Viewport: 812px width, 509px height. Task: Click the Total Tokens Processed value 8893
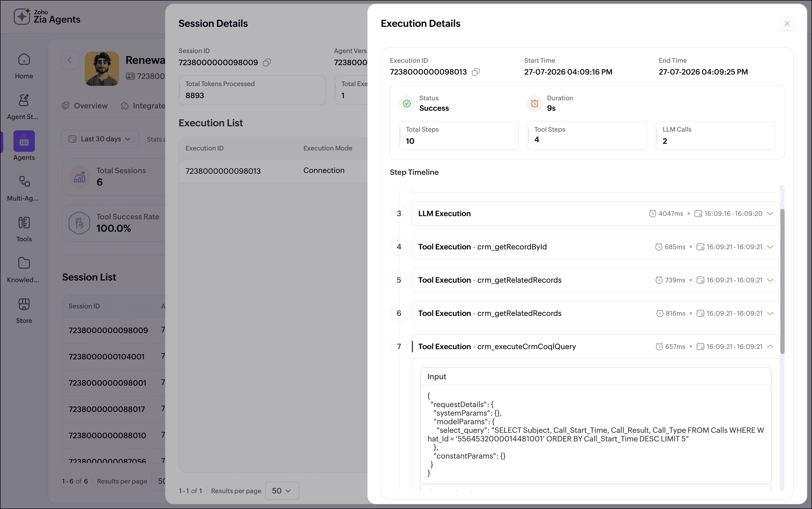[195, 96]
